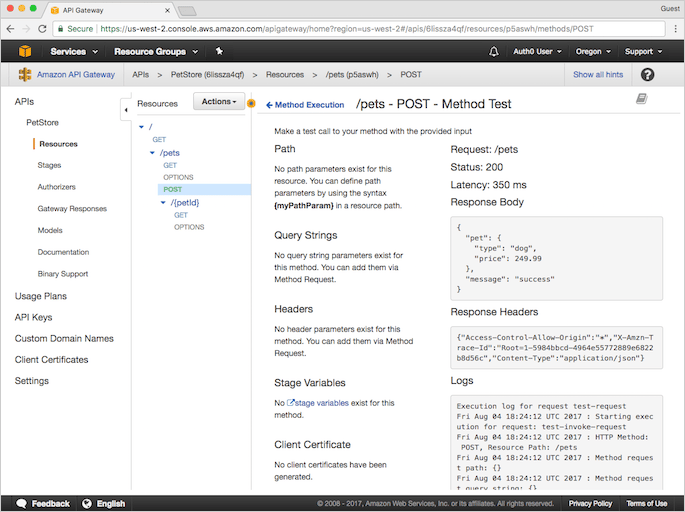Open Resources in PetStore sidebar
The width and height of the screenshot is (685, 512).
tap(59, 144)
